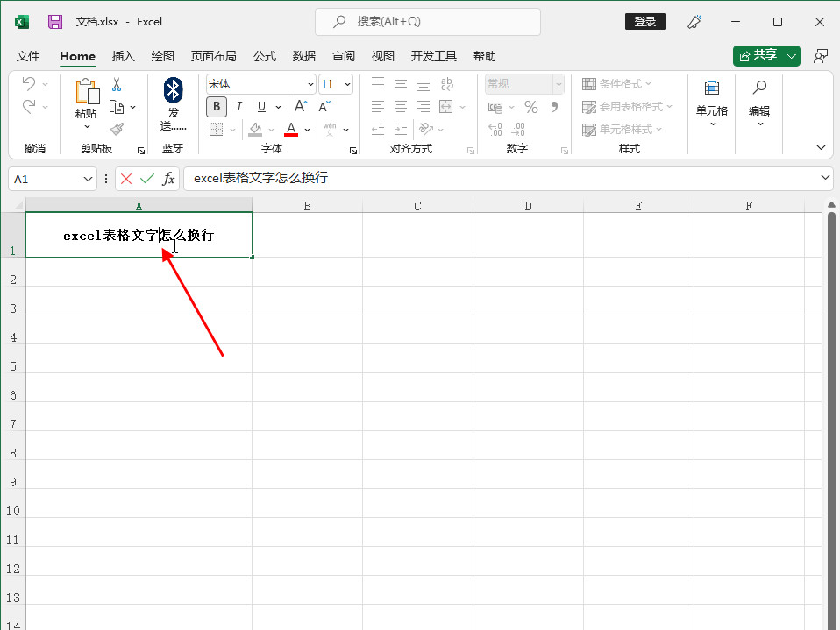
Task: Confirm the entry with the formula bar checkmark
Action: [x=146, y=179]
